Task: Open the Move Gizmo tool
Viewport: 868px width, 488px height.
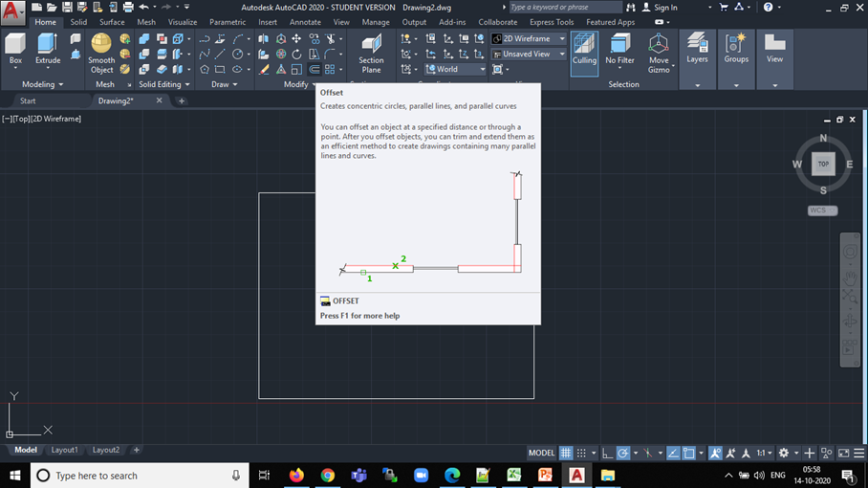Action: pyautogui.click(x=659, y=54)
